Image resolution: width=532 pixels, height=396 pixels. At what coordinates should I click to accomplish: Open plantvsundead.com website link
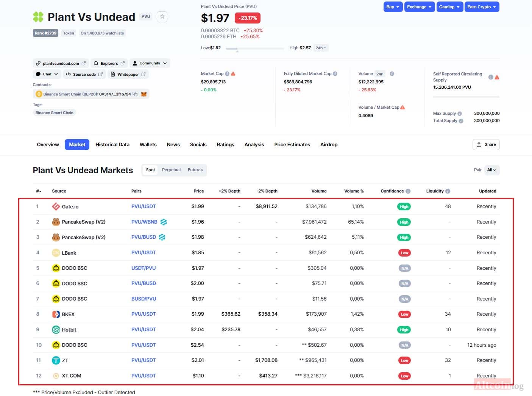point(61,63)
